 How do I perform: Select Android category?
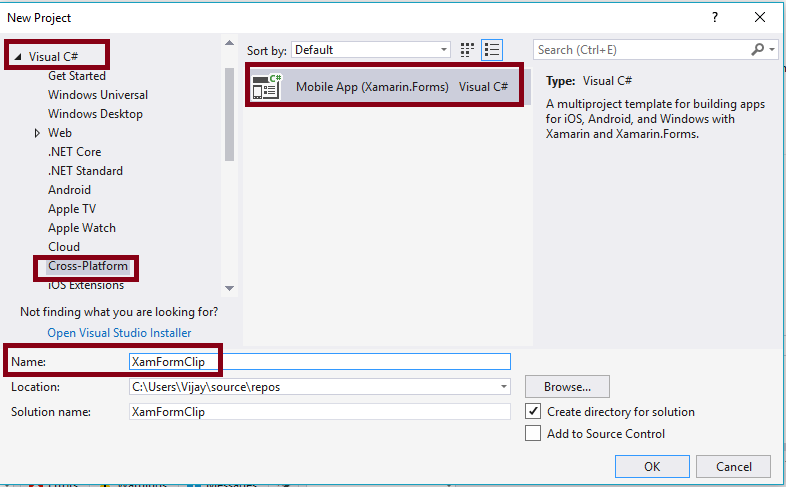(69, 190)
